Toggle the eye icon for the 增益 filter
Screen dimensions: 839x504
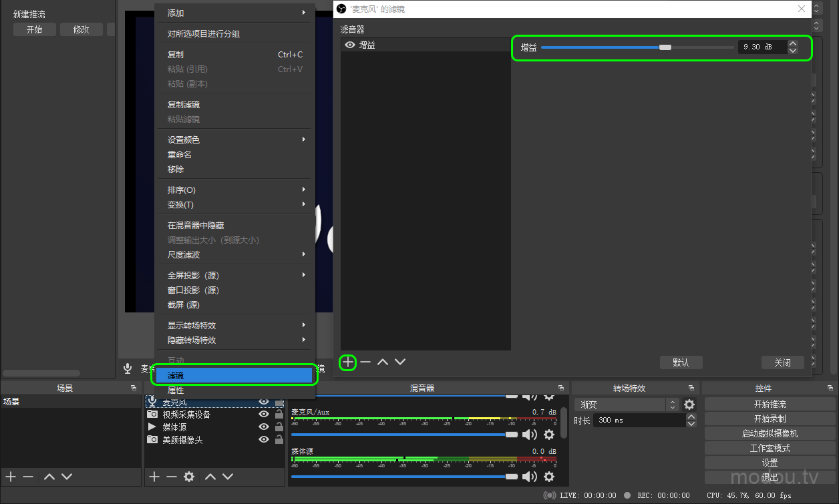[x=349, y=45]
